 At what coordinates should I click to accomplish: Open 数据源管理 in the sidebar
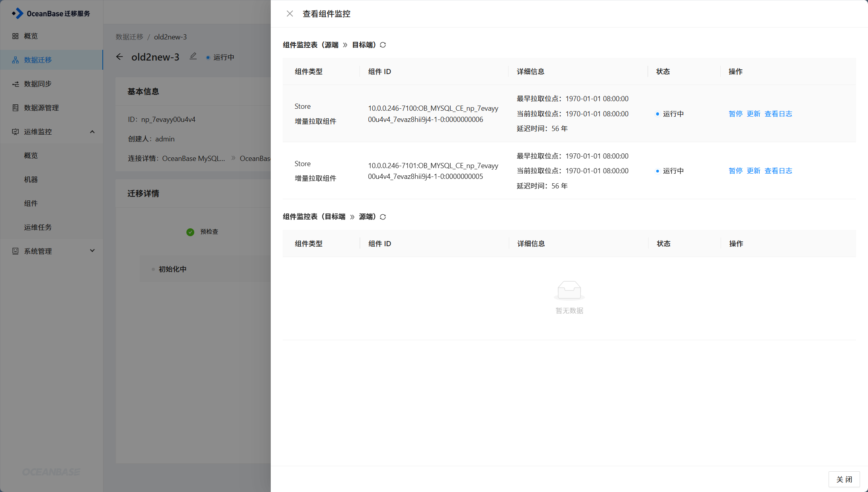coord(41,108)
